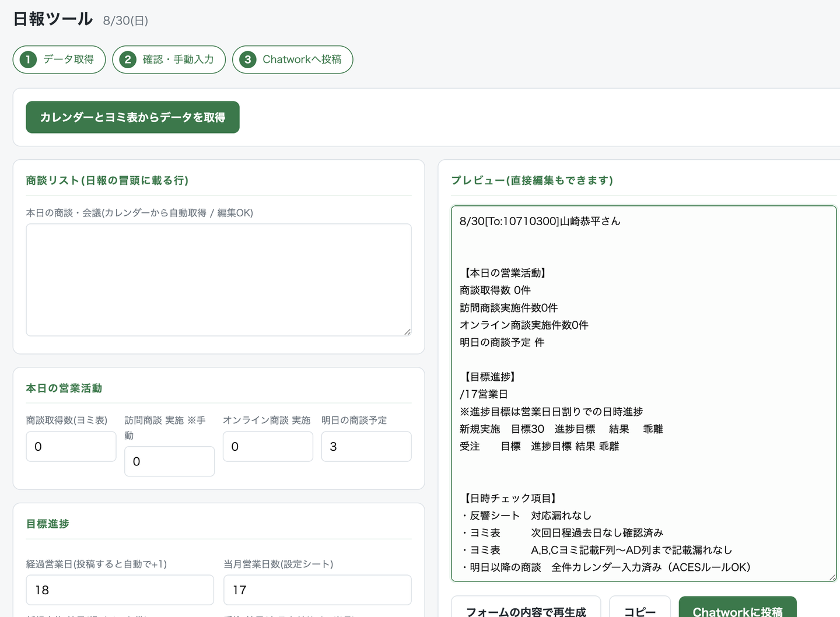
Task: Click preview line 訪問商談実施件数0件
Action: tap(509, 308)
